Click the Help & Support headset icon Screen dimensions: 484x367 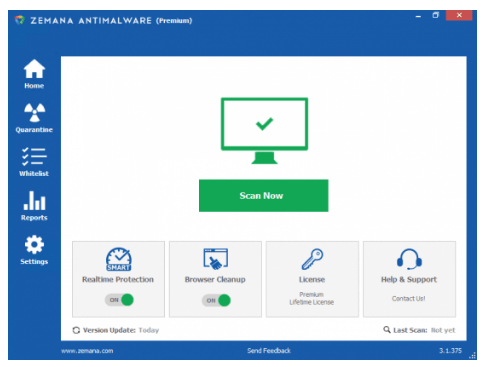pyautogui.click(x=409, y=259)
